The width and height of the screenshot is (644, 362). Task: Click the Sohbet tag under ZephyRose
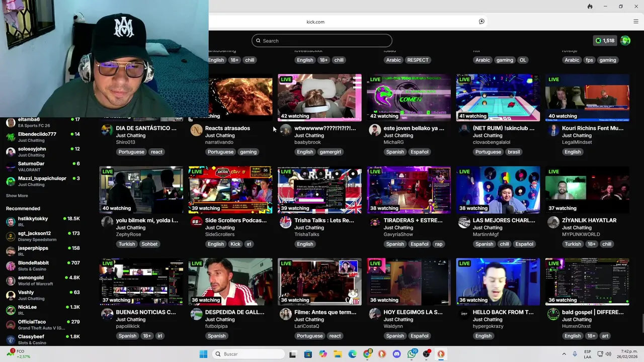click(x=149, y=244)
